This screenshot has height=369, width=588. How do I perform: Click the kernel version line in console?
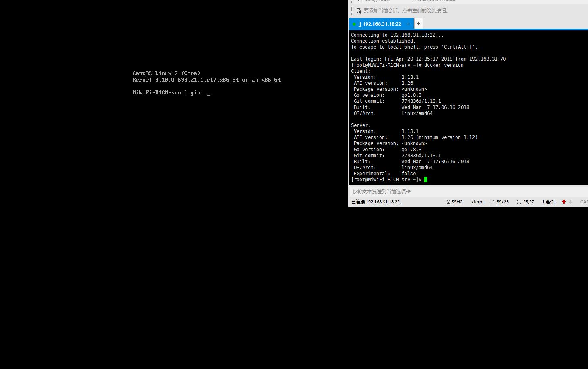coord(206,80)
